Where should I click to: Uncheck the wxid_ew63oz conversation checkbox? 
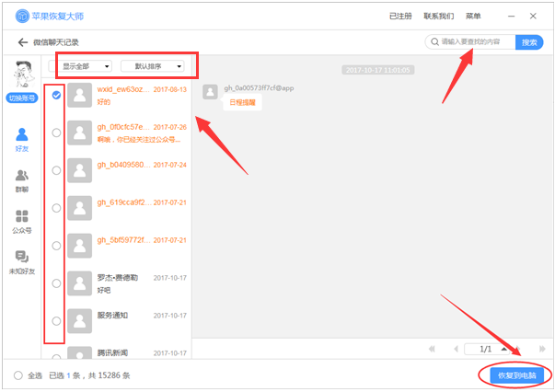click(56, 95)
